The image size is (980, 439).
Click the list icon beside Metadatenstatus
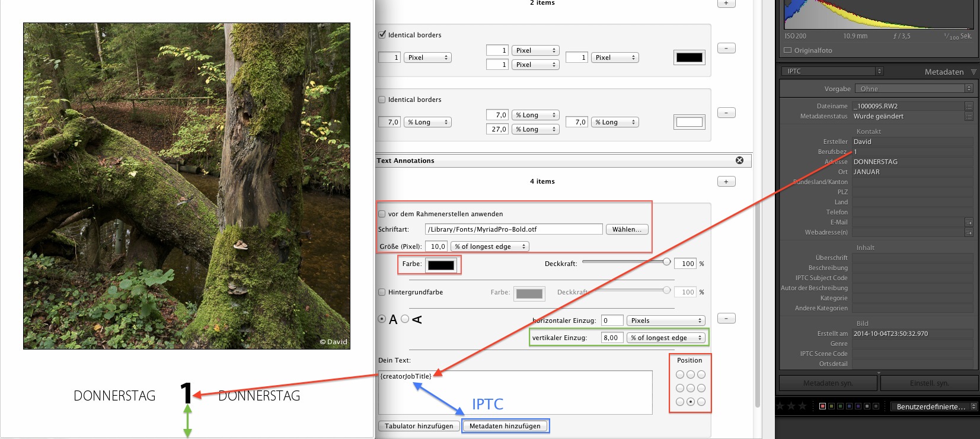click(969, 116)
